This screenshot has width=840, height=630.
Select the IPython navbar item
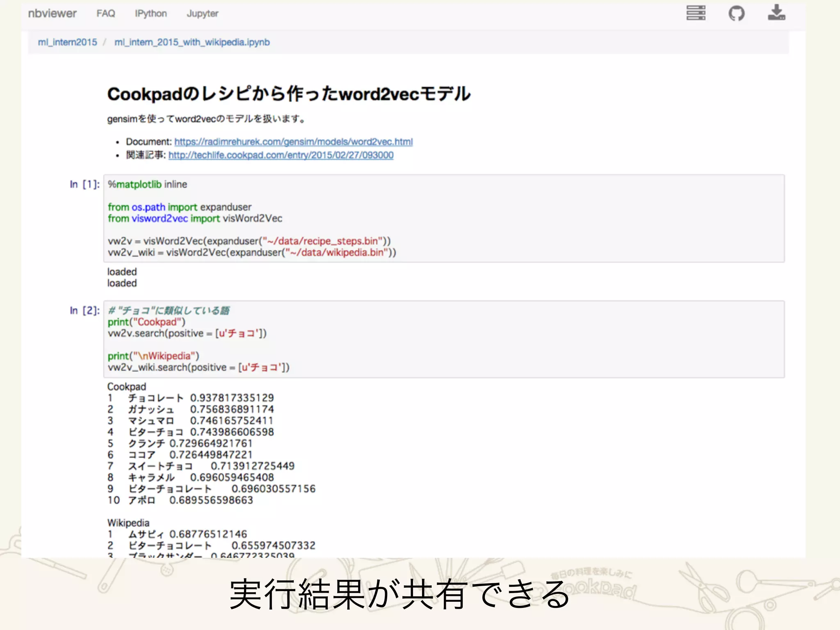click(x=151, y=14)
